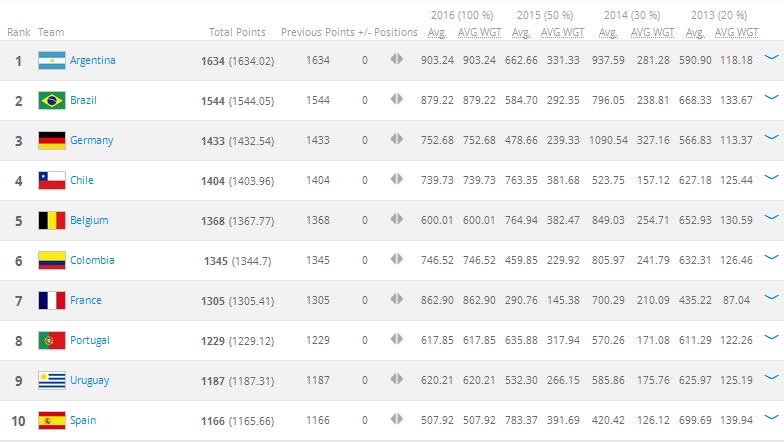Click the Argentina flag icon
784x442 pixels.
pos(52,60)
